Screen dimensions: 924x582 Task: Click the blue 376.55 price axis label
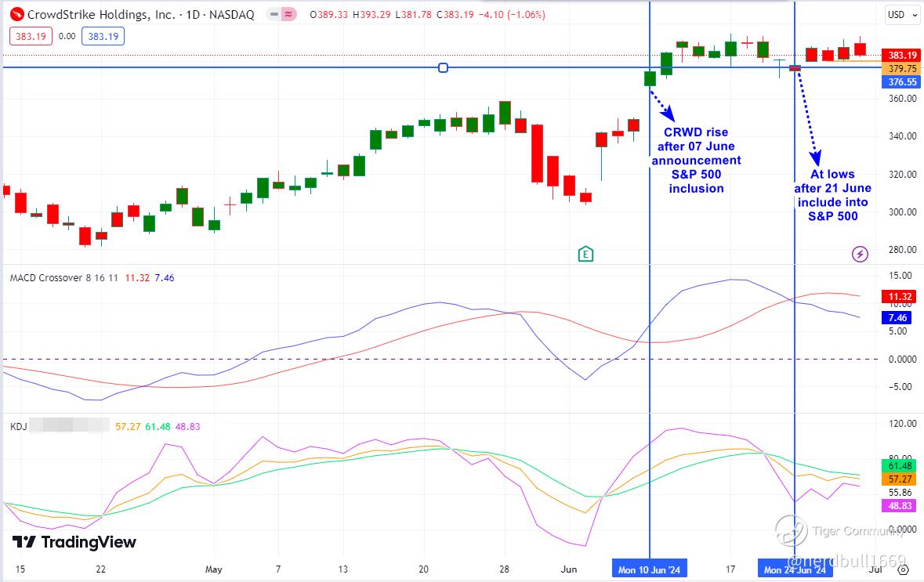901,82
